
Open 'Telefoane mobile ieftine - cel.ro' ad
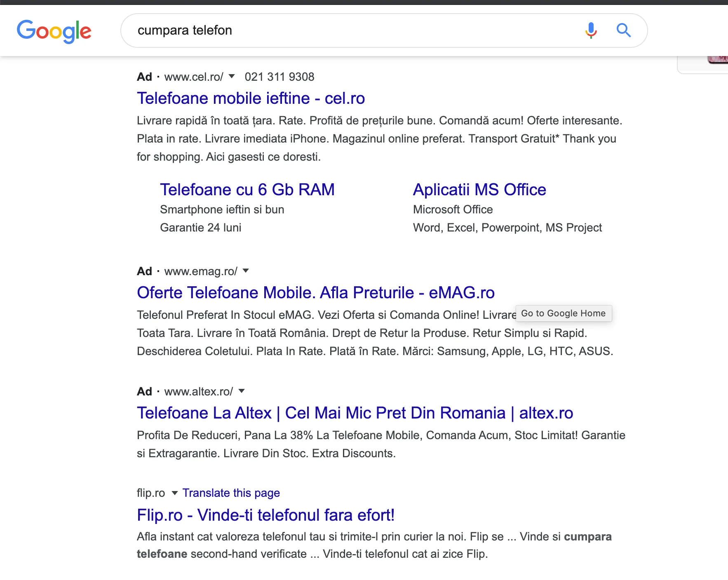click(x=251, y=98)
